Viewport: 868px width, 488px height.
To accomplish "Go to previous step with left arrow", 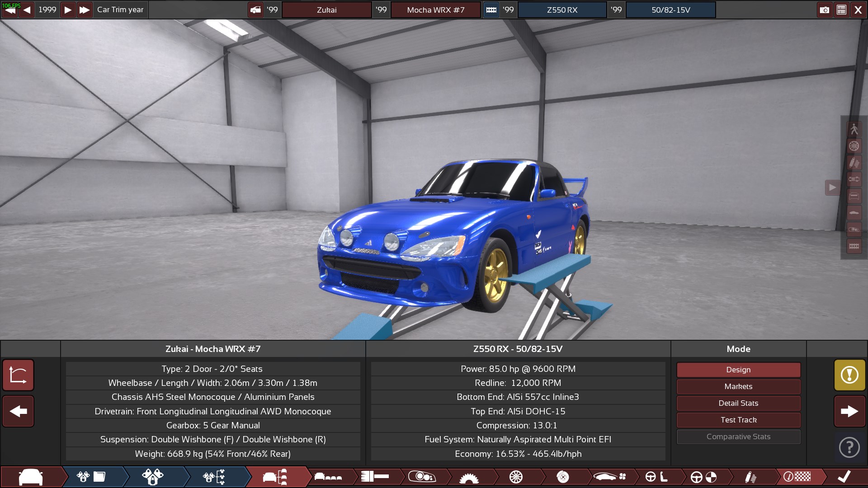I will [18, 411].
